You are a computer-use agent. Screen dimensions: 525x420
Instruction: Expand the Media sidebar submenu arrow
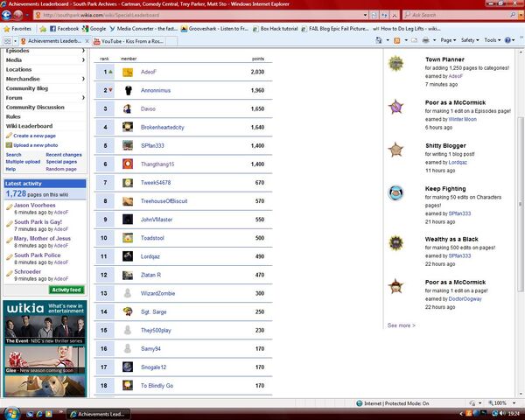pos(83,60)
